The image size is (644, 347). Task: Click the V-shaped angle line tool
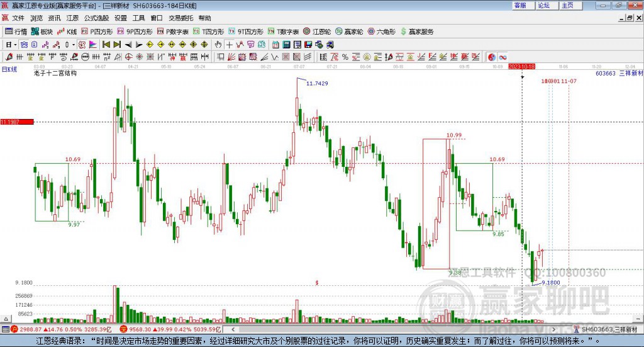click(x=274, y=57)
